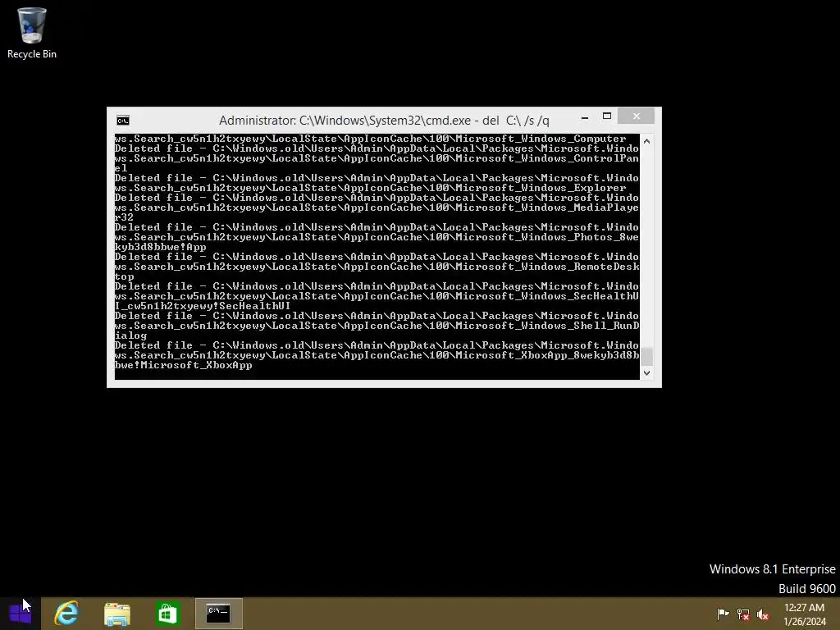Click the cmd vertical scrollbar thumb
This screenshot has height=630, width=840.
click(x=646, y=356)
